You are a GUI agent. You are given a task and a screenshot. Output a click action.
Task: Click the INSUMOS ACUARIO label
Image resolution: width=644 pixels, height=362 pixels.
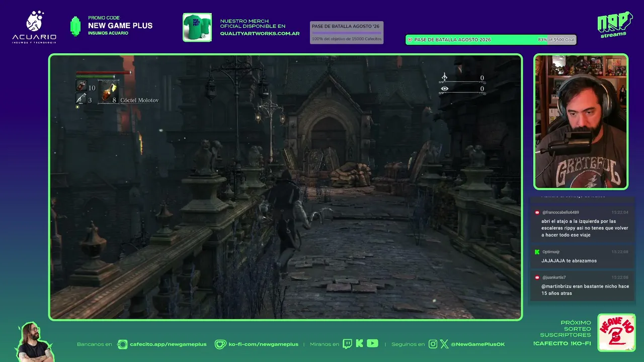[x=108, y=33]
